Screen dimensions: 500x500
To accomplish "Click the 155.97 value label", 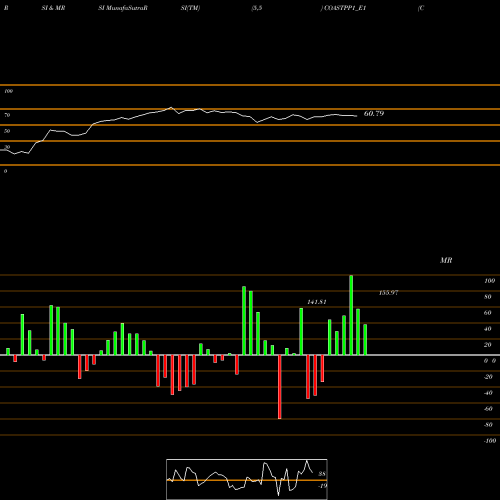I will pyautogui.click(x=388, y=293).
